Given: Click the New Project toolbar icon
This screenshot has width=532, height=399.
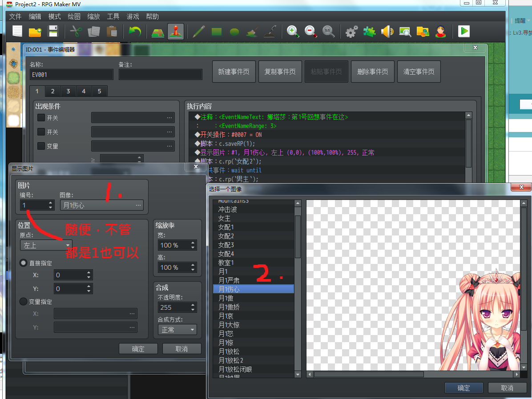Looking at the screenshot, I should pos(17,32).
